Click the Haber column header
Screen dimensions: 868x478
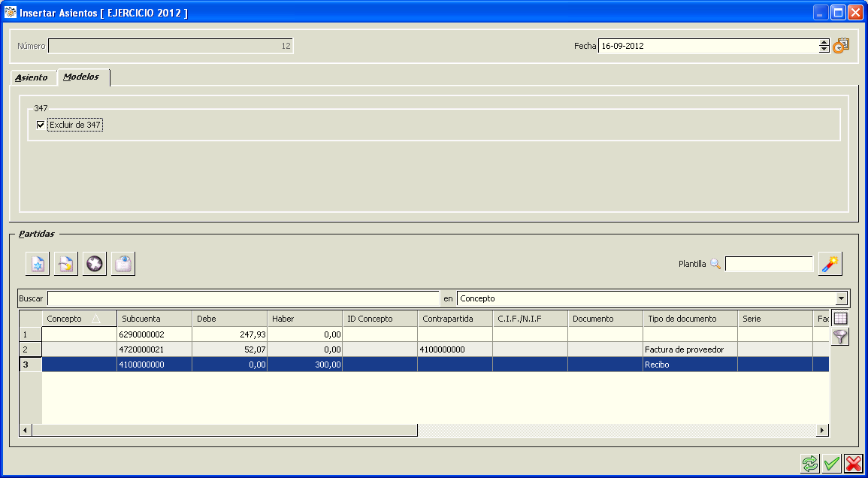(x=305, y=319)
